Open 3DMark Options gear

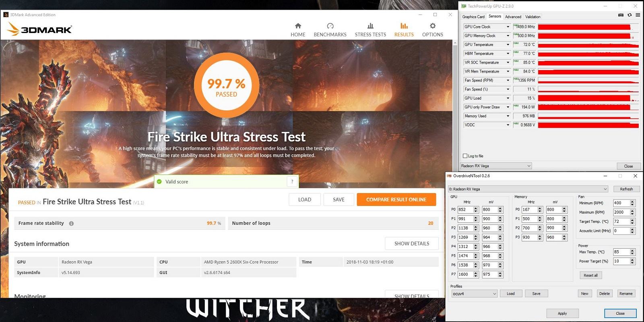click(x=433, y=30)
